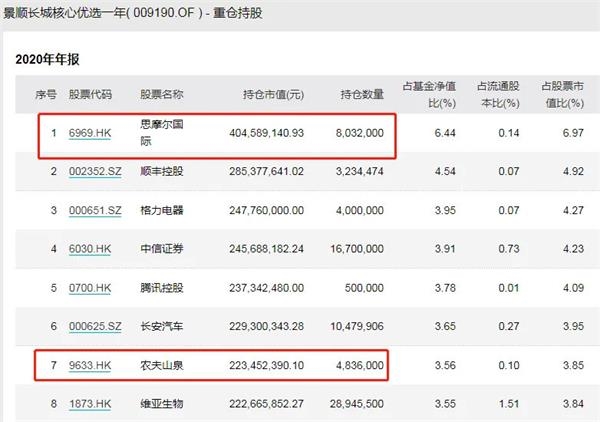Viewport: 600px width, 422px height.
Task: Click market value 247,760,000.00
Action: coord(267,210)
